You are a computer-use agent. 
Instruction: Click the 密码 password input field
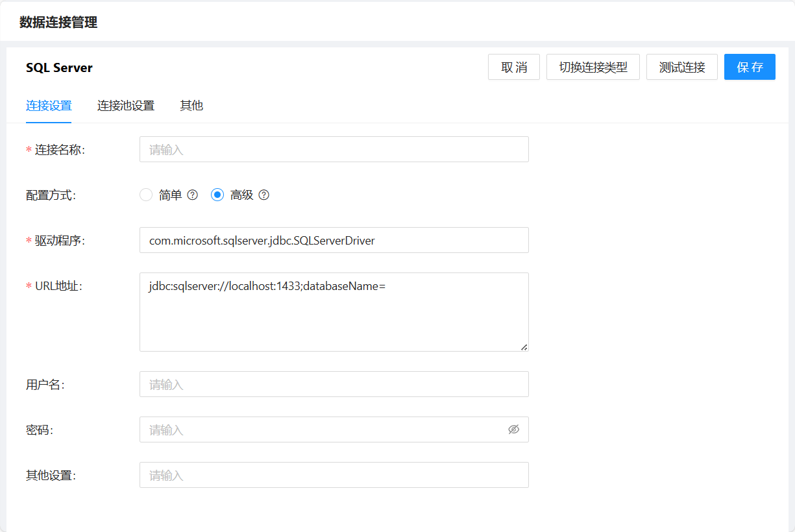click(x=321, y=429)
